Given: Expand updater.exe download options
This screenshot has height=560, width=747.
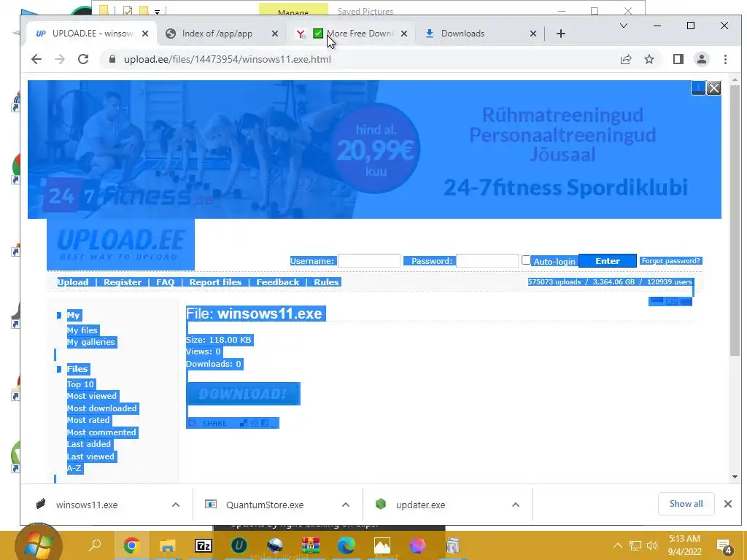Looking at the screenshot, I should (x=516, y=505).
